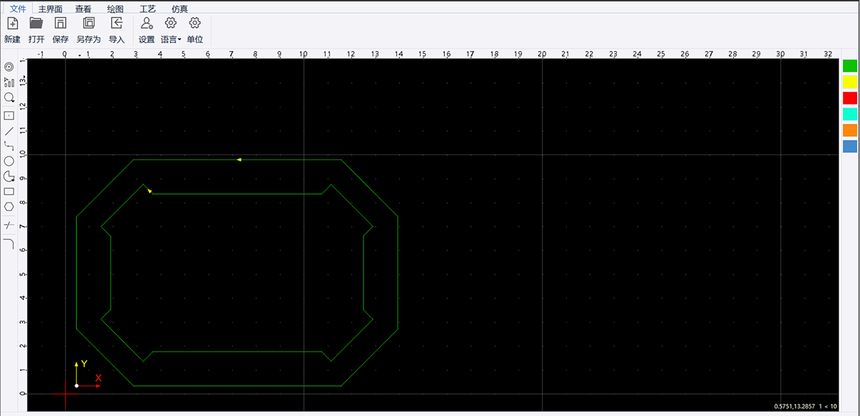Select the magnifier zoom tool
Viewport: 860px width, 416px height.
(x=9, y=98)
